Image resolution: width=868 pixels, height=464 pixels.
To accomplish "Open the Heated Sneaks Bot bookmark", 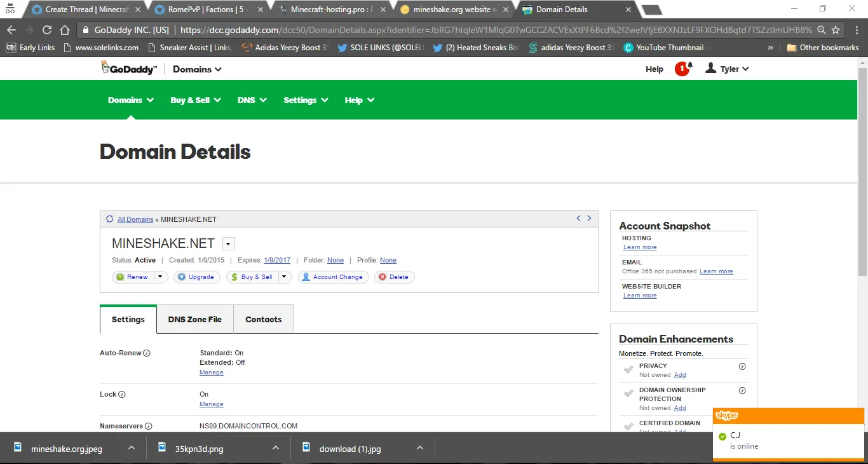I will click(477, 48).
